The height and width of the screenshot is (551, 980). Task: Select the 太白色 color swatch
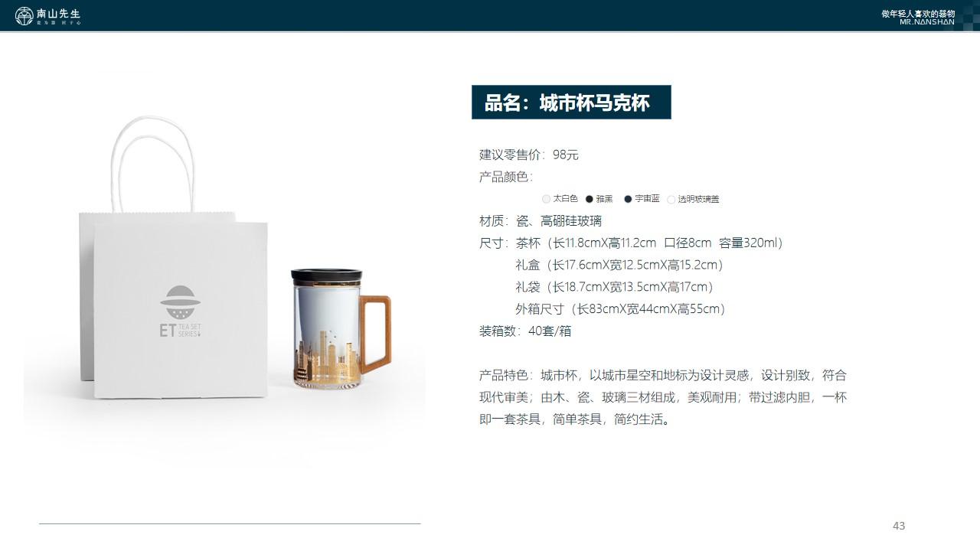[546, 199]
